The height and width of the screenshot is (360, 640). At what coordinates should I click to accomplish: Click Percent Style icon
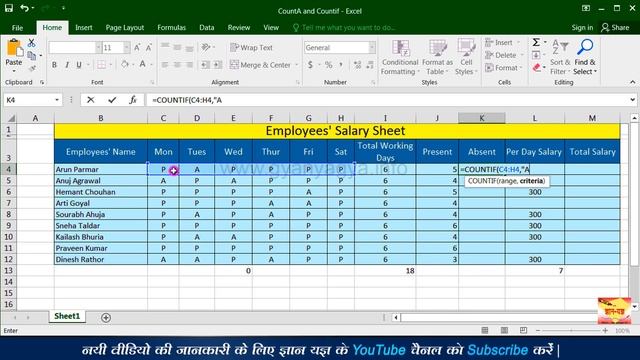pyautogui.click(x=328, y=65)
